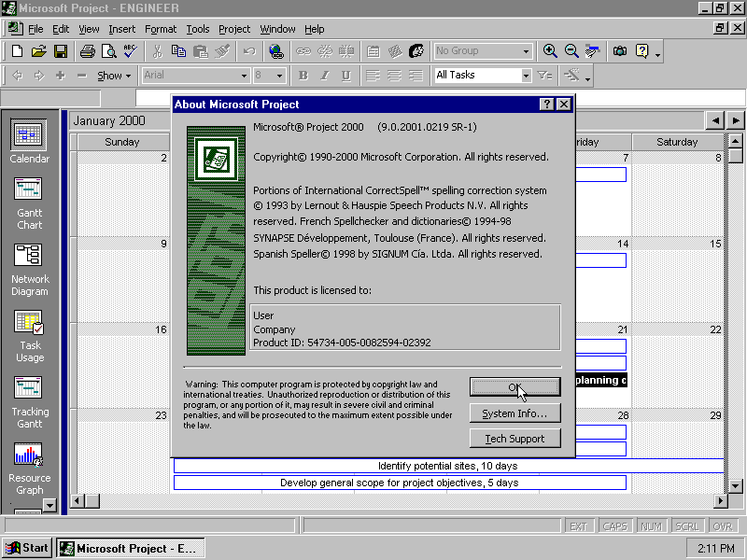Screen dimensions: 747x560
Task: Open the font size dropdown
Action: click(x=279, y=76)
